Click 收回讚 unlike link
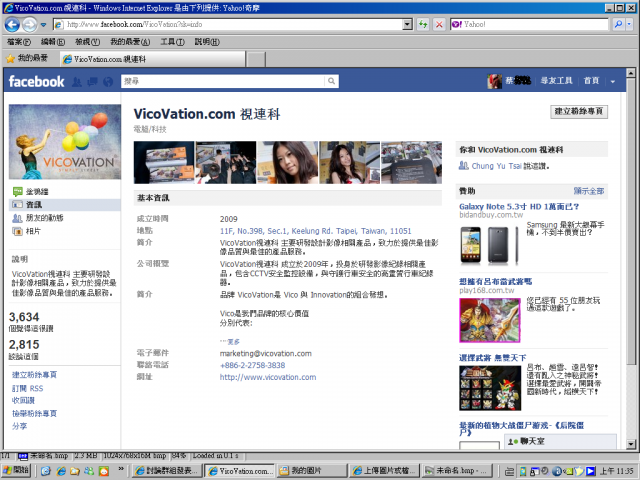The image size is (640, 480). [x=23, y=400]
